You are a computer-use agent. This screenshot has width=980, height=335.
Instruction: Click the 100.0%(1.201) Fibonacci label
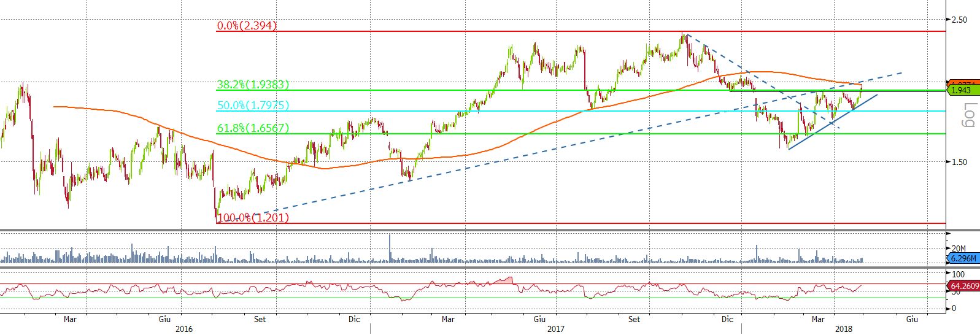pos(253,218)
